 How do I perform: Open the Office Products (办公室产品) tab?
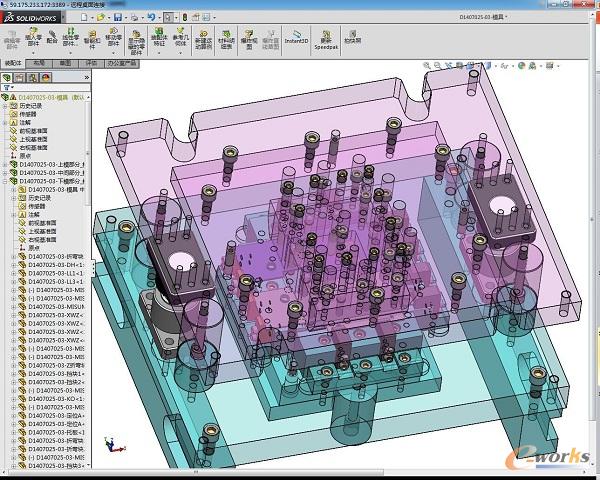[x=124, y=62]
